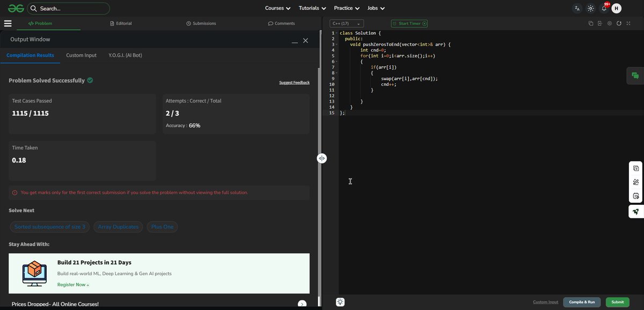The width and height of the screenshot is (644, 310).
Task: Click the green verified check icon
Action: [90, 80]
